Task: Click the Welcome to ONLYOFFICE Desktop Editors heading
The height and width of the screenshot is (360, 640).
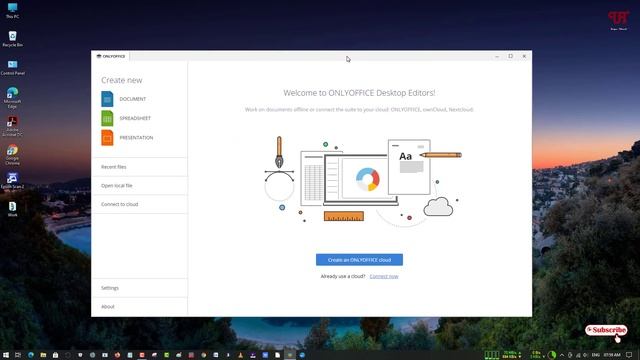Action: pyautogui.click(x=359, y=93)
